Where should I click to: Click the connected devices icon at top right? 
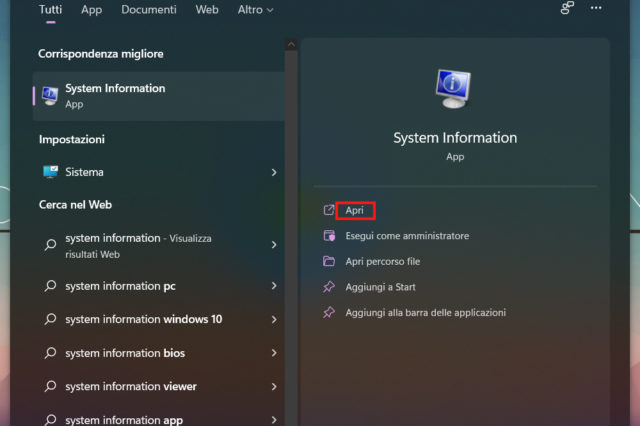(567, 9)
